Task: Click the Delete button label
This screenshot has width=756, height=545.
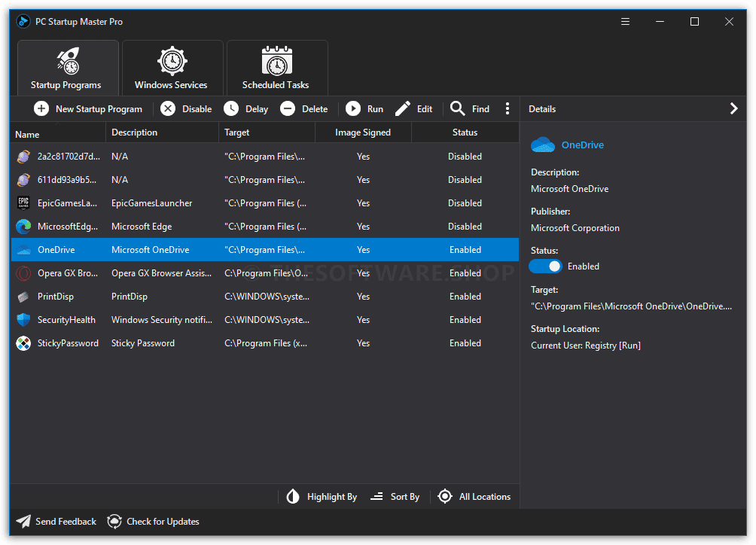Action: click(315, 109)
